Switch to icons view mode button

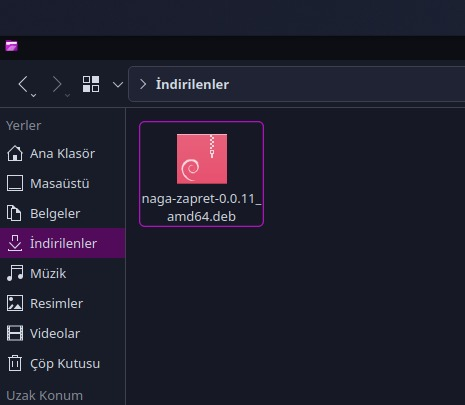click(x=91, y=84)
